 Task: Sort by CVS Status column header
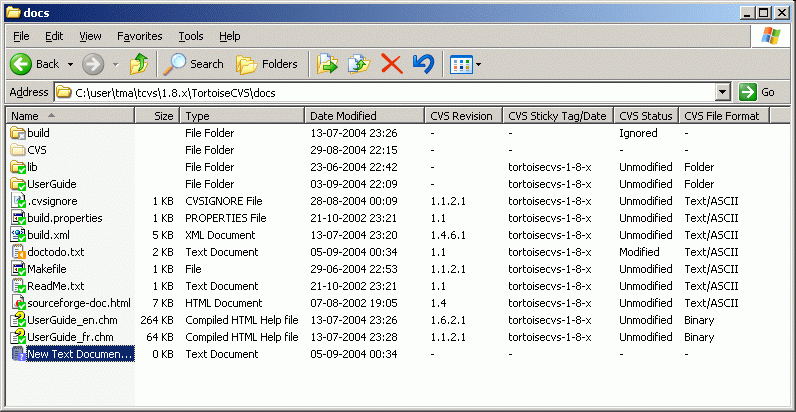(x=647, y=116)
